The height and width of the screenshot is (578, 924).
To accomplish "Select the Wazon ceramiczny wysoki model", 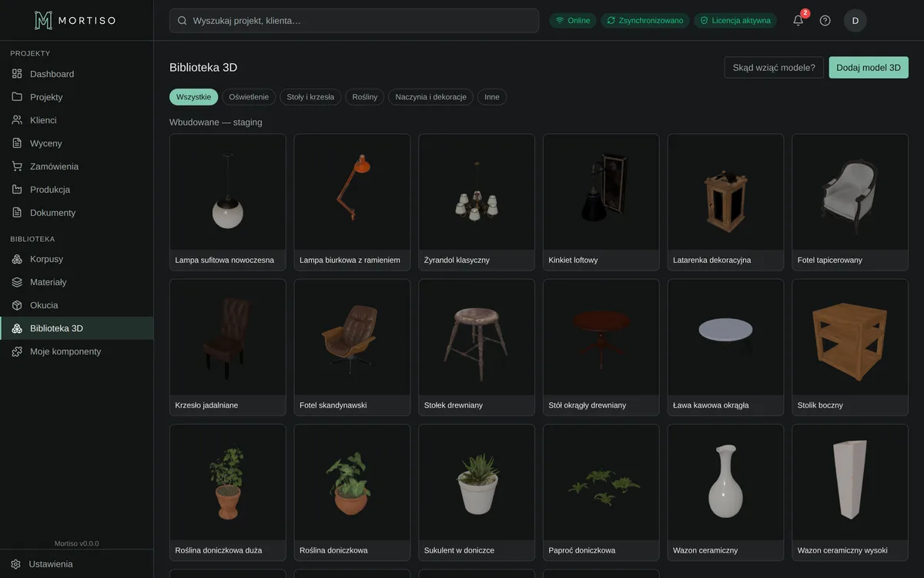I will click(x=850, y=492).
